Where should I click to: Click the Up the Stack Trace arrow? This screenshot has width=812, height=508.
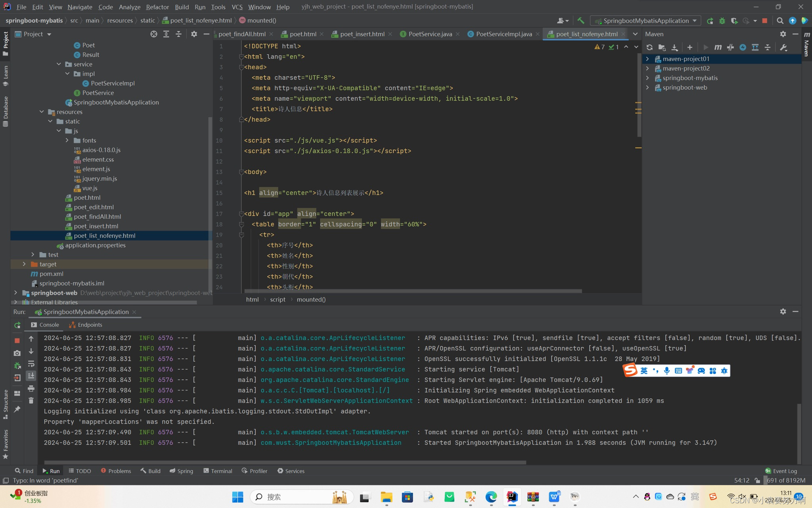(31, 339)
